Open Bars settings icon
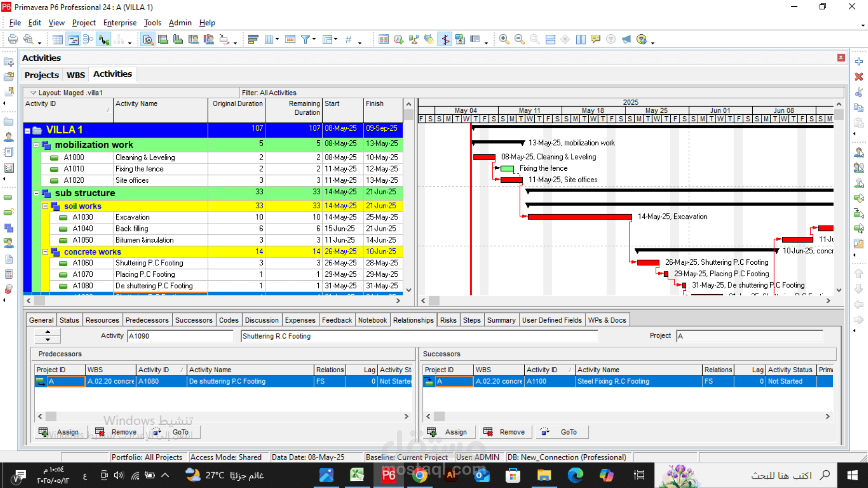The width and height of the screenshot is (868, 488). point(253,39)
